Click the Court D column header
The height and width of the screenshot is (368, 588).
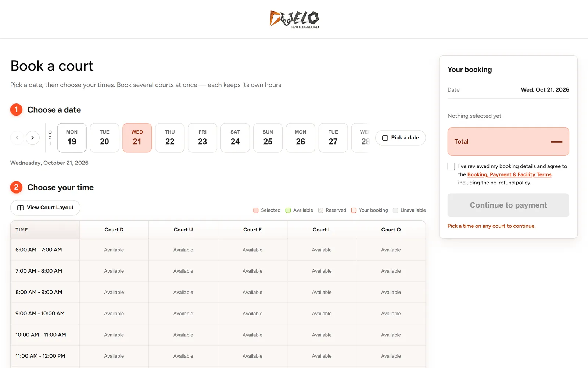point(114,230)
